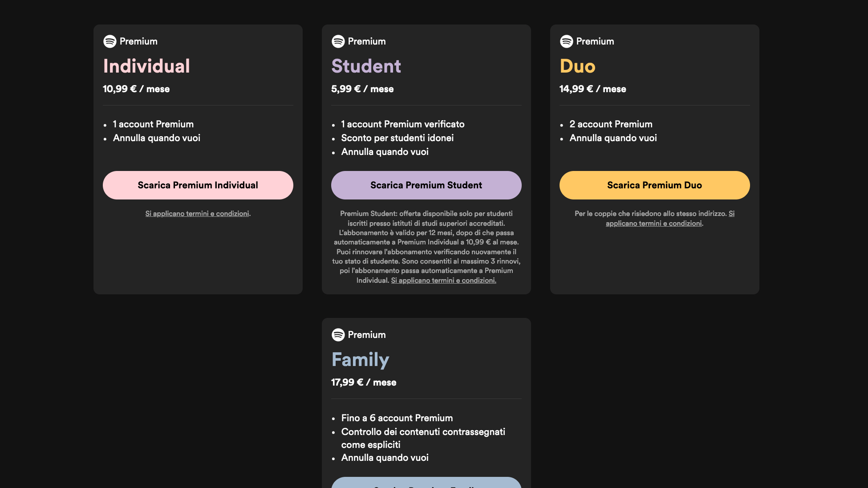Image resolution: width=868 pixels, height=488 pixels.
Task: Click 'Annulla quando vuoi' in Duo card
Action: 613,138
